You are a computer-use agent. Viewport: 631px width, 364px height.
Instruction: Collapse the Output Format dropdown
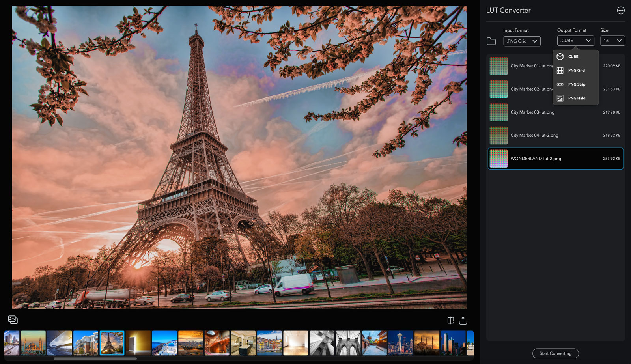(x=575, y=41)
